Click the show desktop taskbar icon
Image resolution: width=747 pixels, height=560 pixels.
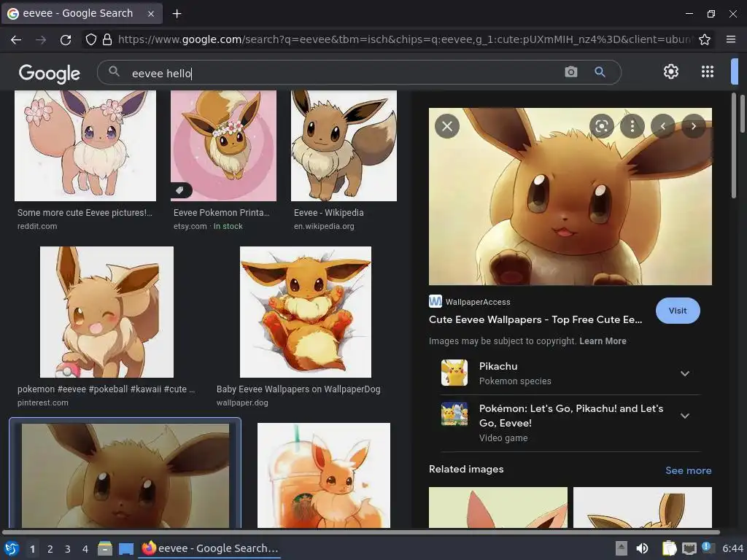[125, 549]
